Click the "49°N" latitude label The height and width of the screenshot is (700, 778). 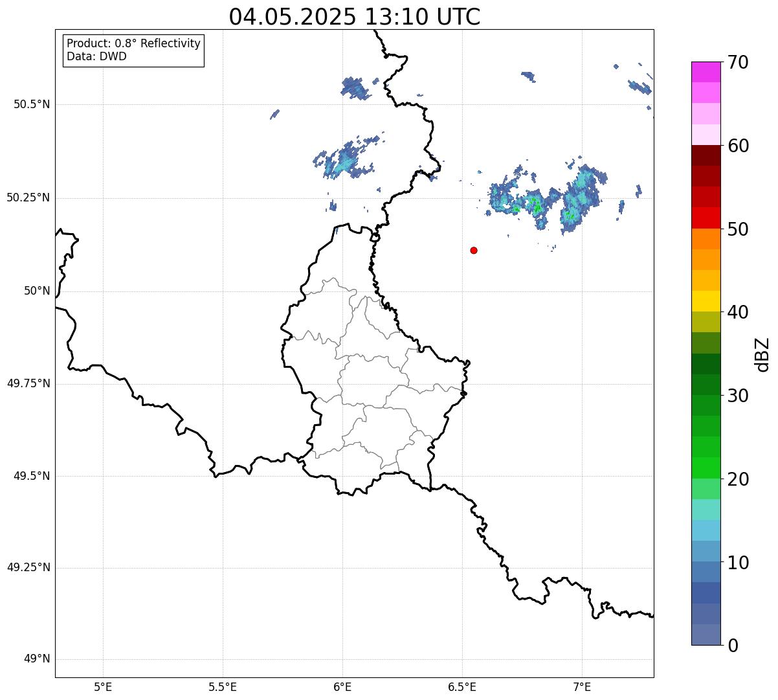pyautogui.click(x=37, y=659)
